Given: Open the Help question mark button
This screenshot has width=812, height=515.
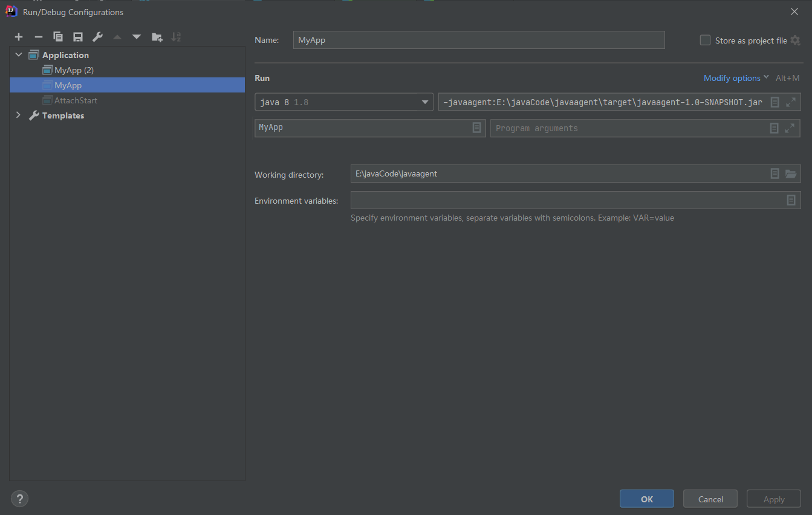Looking at the screenshot, I should pos(20,499).
